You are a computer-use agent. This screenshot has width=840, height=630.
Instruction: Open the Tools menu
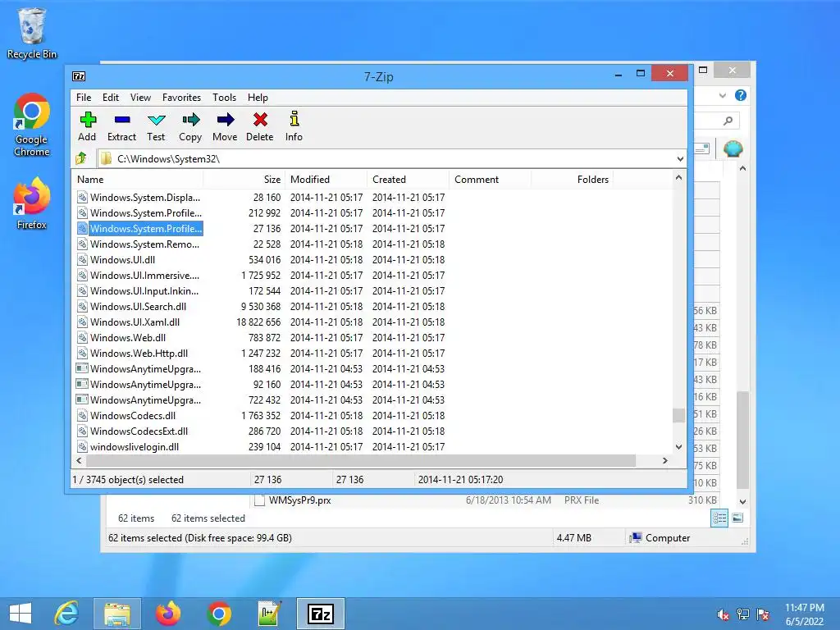click(224, 98)
